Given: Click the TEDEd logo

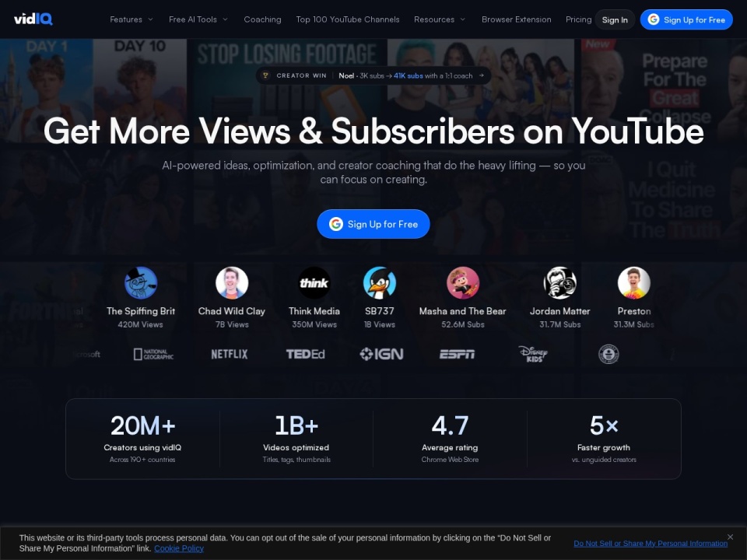Looking at the screenshot, I should click(x=305, y=355).
